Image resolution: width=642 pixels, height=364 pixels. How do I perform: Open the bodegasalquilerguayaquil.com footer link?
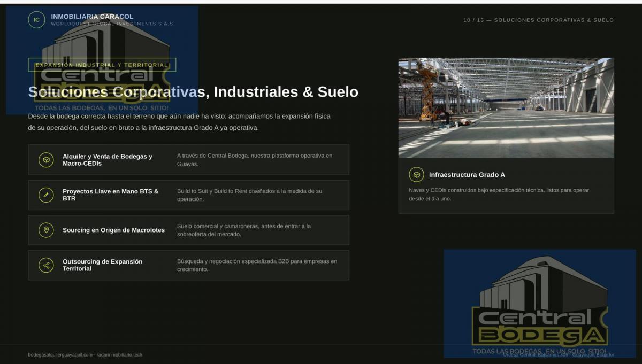pyautogui.click(x=60, y=354)
